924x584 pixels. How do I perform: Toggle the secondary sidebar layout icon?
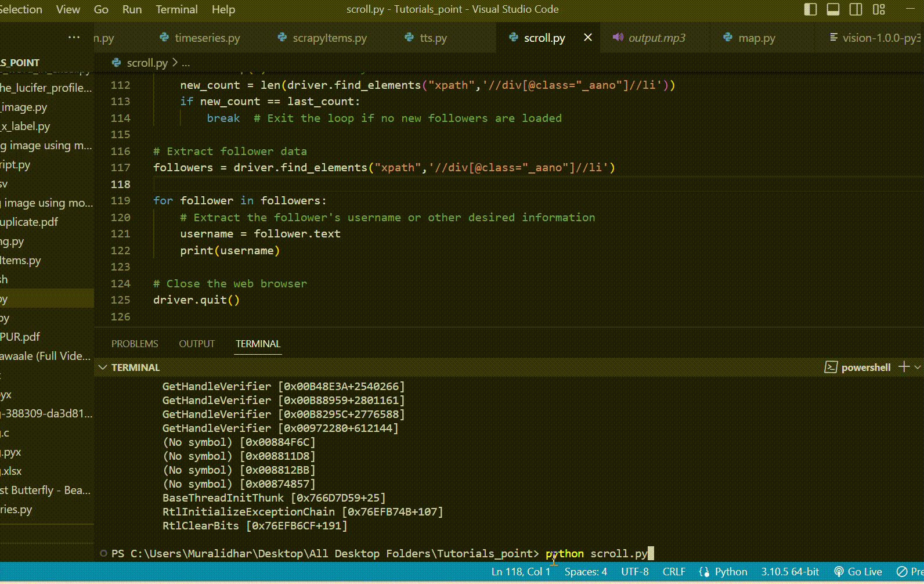point(856,9)
